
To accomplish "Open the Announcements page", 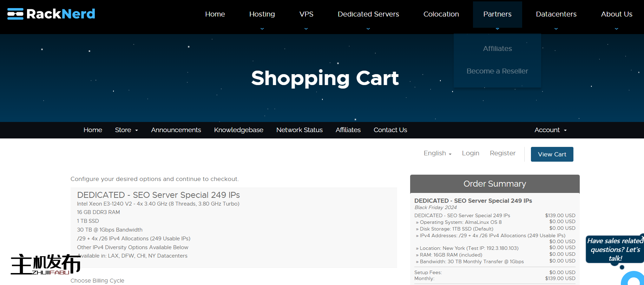I will (176, 130).
